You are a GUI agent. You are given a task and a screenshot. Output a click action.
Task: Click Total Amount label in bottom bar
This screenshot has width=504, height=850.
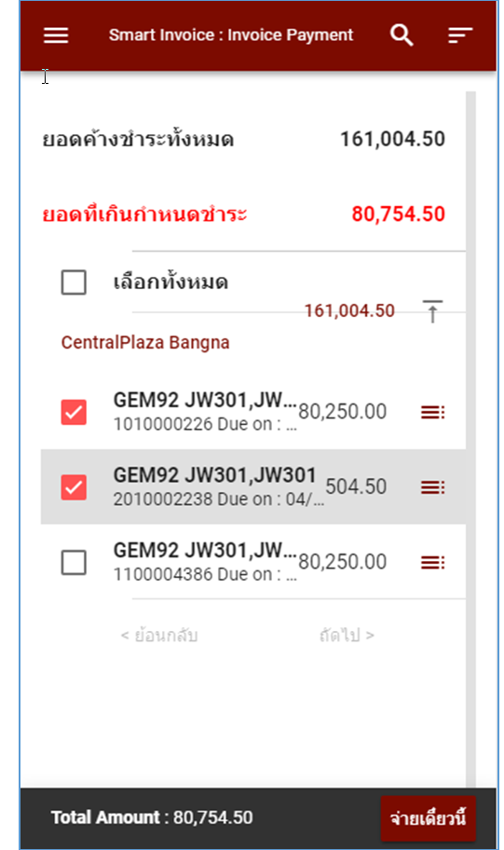point(105,817)
